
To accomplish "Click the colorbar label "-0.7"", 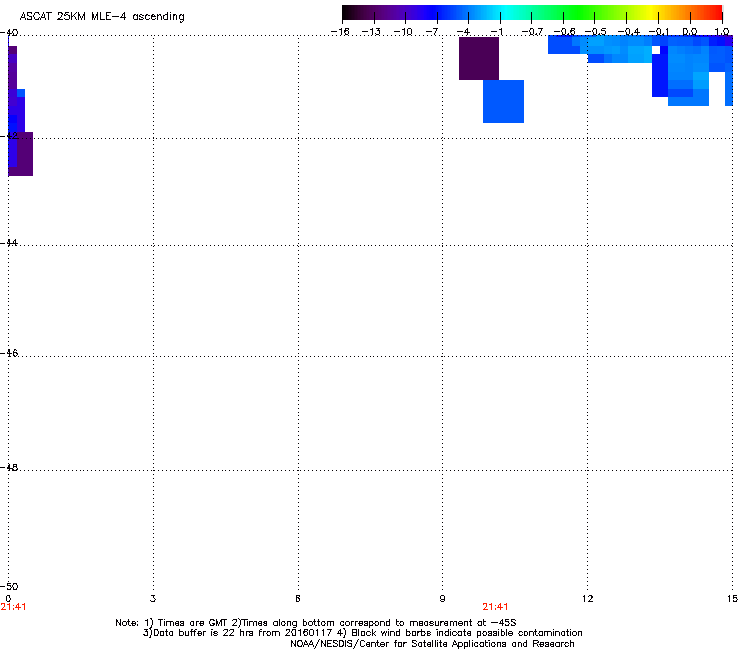I will [x=532, y=32].
